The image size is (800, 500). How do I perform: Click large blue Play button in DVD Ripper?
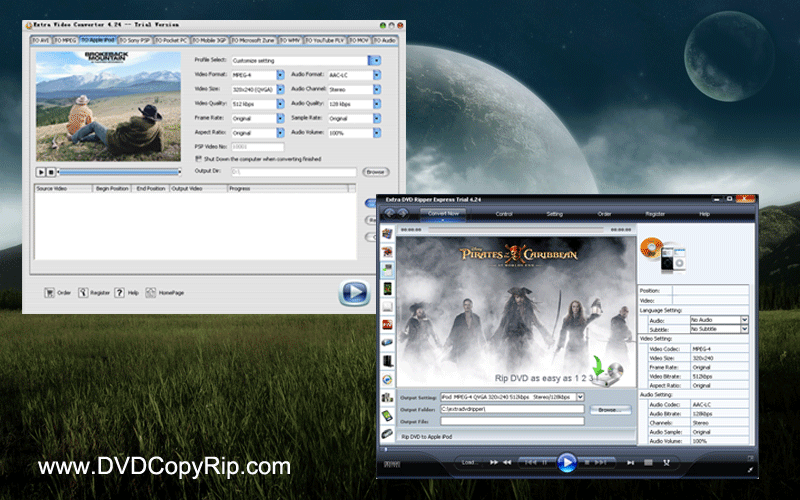pyautogui.click(x=566, y=462)
